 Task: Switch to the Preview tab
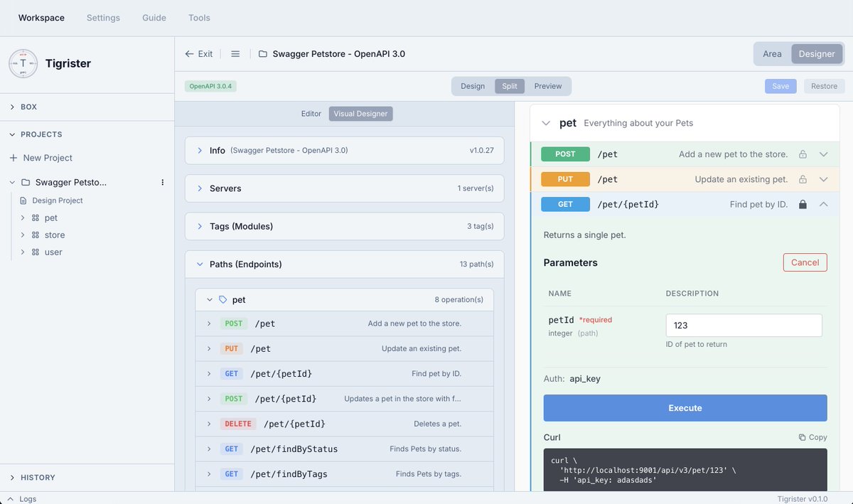click(x=548, y=86)
